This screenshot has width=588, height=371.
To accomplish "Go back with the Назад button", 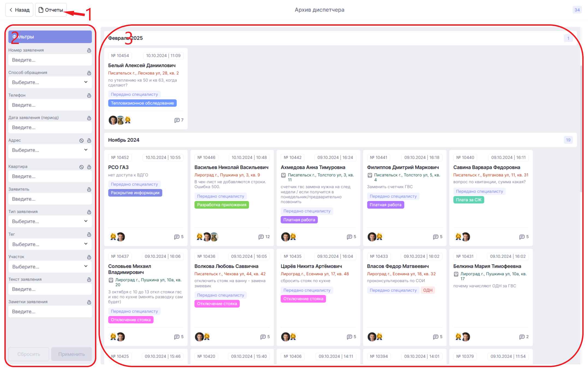I will 19,10.
